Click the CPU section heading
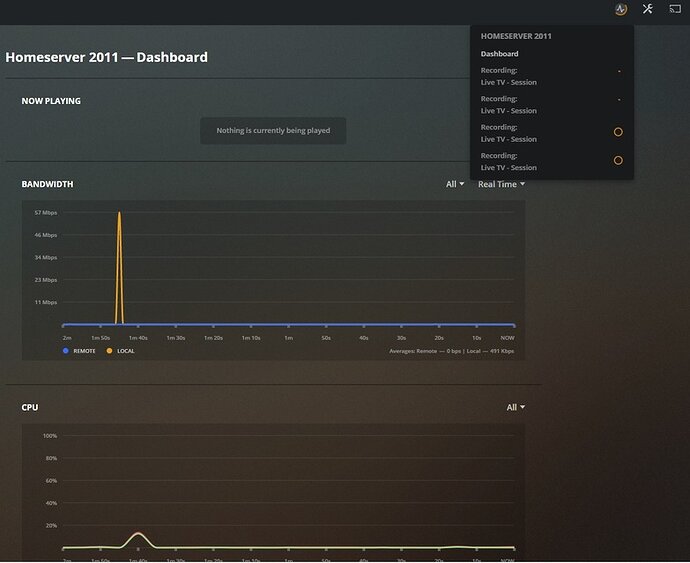 pos(30,407)
